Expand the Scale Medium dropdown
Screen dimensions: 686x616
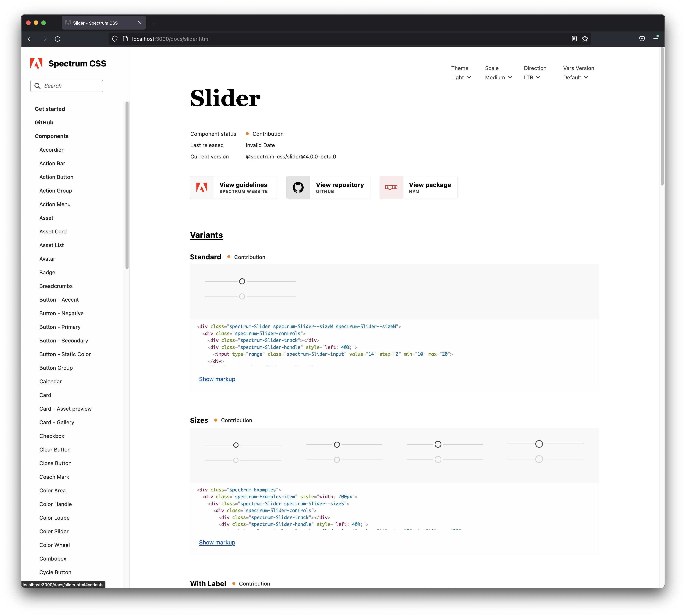pyautogui.click(x=498, y=77)
